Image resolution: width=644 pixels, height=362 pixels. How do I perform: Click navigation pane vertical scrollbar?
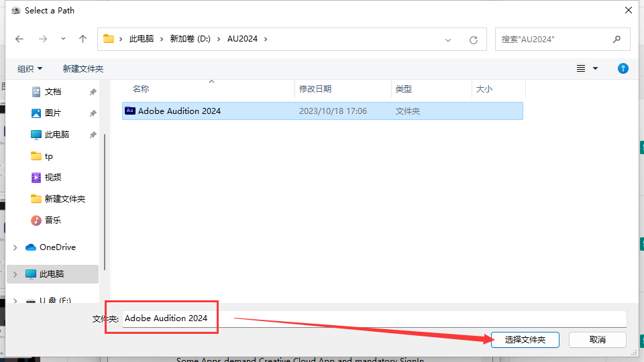(x=105, y=202)
